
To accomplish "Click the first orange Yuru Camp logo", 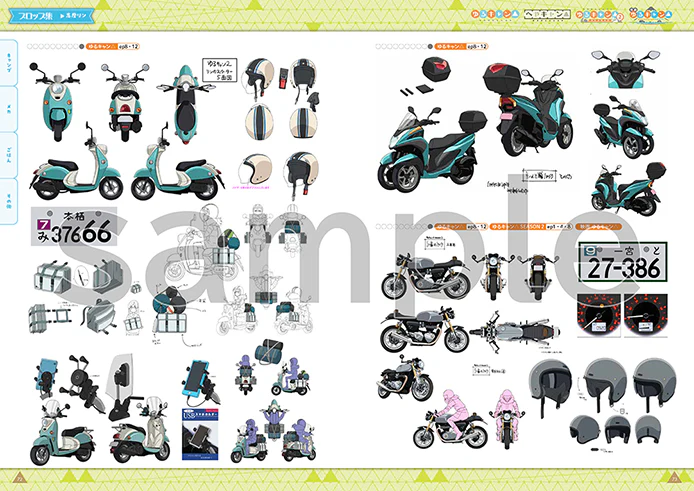I will [x=494, y=15].
